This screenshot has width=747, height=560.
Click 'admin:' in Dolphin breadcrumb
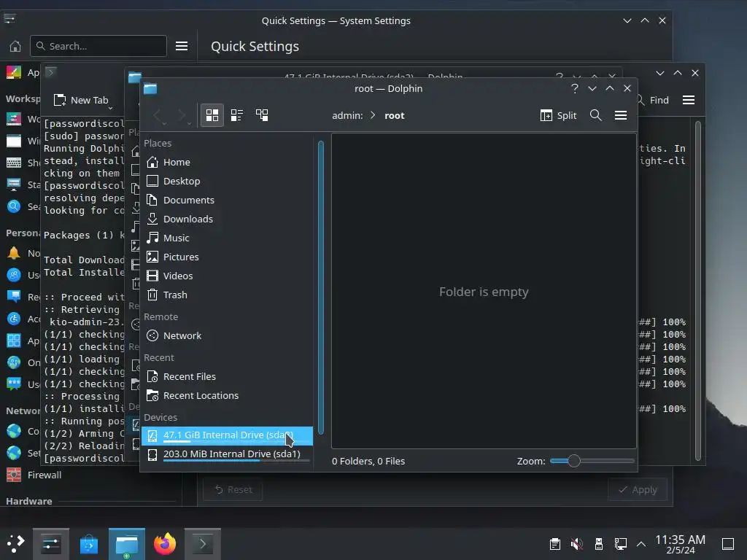(x=347, y=115)
